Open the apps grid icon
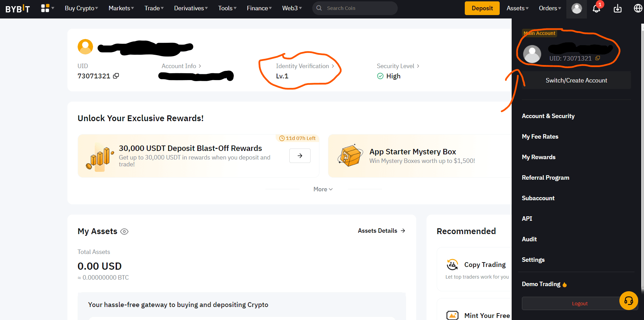Viewport: 644px width, 320px height. coord(45,8)
